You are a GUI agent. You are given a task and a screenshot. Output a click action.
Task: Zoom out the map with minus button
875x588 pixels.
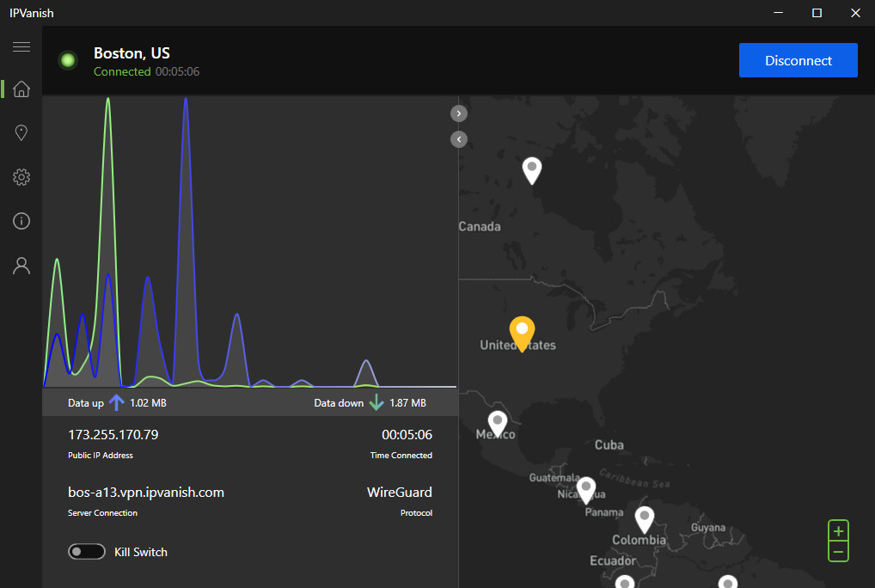[x=838, y=552]
